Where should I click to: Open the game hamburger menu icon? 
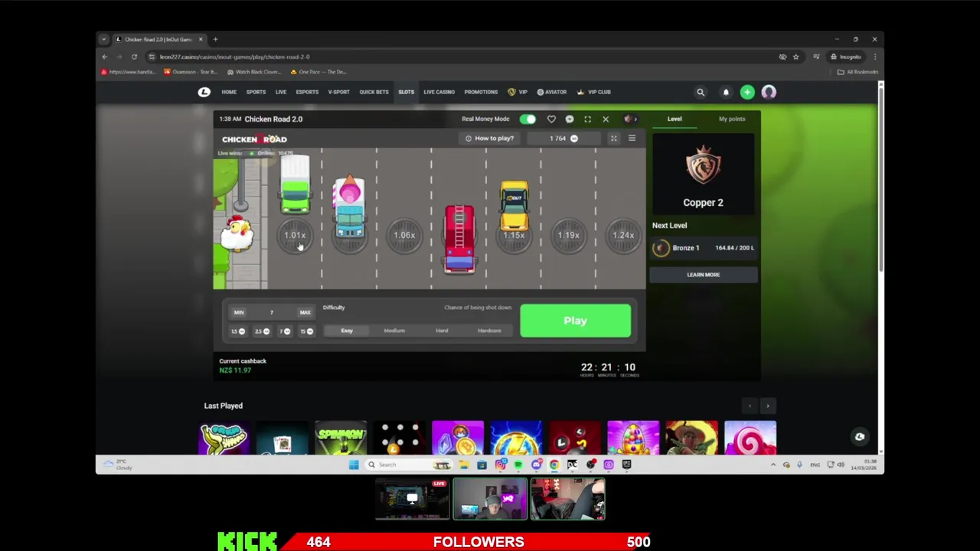tap(632, 139)
